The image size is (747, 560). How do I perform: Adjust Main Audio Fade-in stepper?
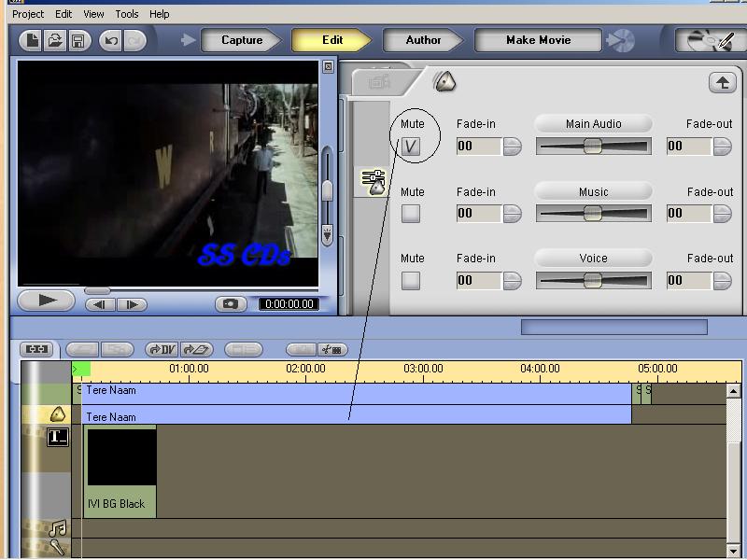click(512, 147)
